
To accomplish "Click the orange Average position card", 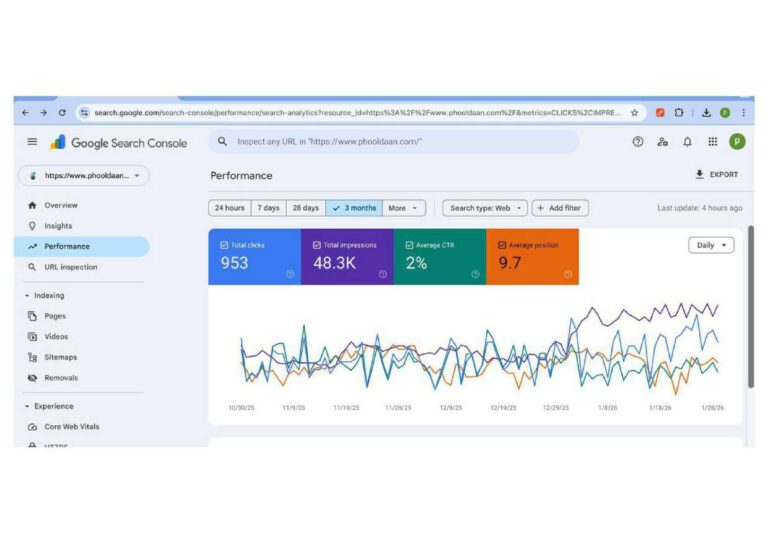I will pos(532,257).
